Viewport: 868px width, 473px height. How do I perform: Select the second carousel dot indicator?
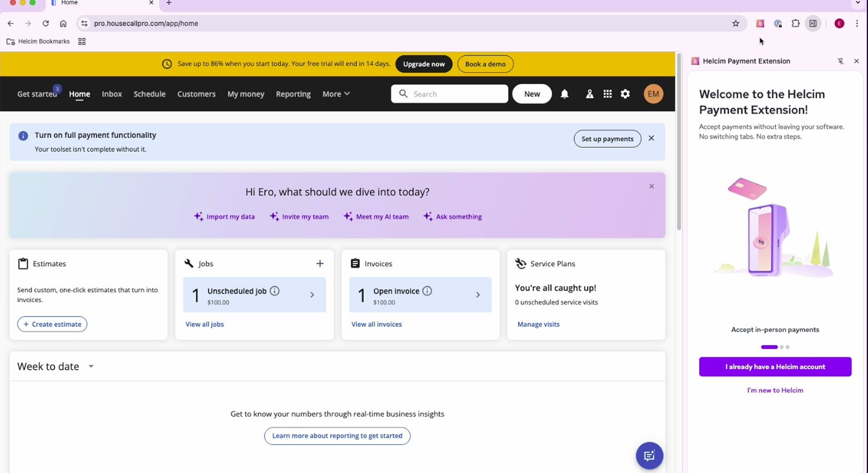pos(782,347)
